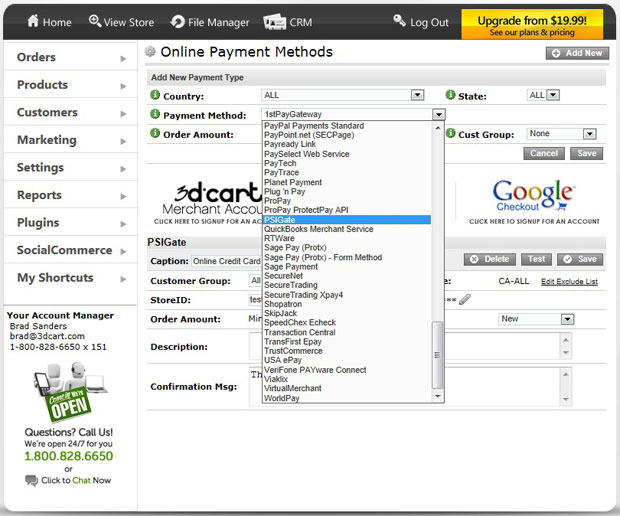Click the File Manager refresh arrow icon
The image size is (620, 516).
pyautogui.click(x=178, y=22)
